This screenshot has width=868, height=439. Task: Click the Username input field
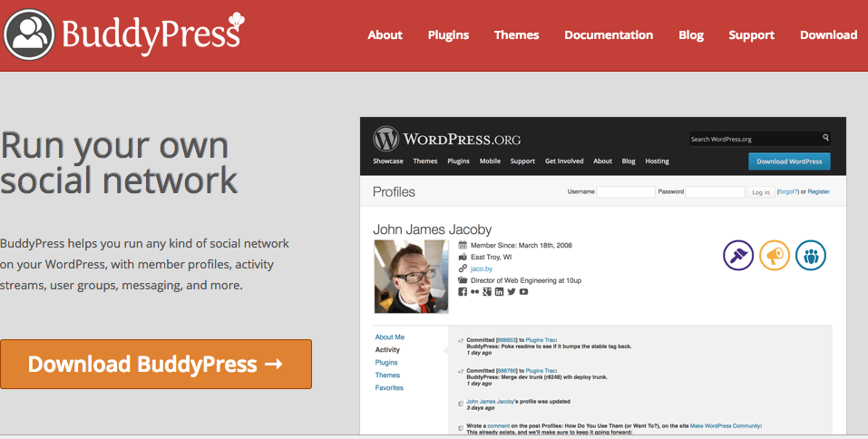[x=626, y=191]
